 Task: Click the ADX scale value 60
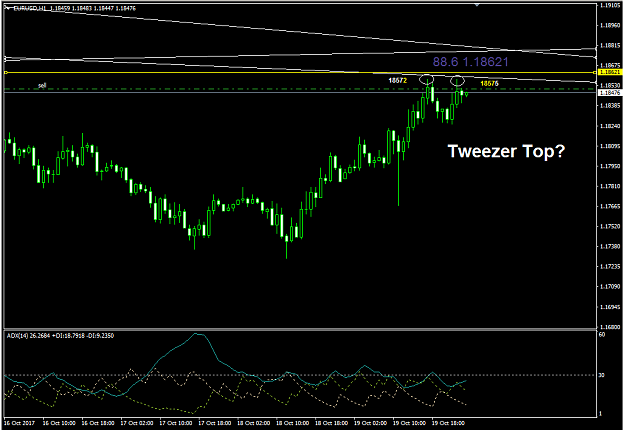(x=602, y=334)
